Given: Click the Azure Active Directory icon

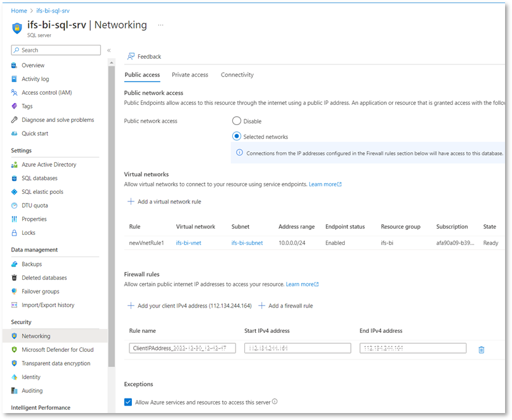Looking at the screenshot, I should [14, 165].
